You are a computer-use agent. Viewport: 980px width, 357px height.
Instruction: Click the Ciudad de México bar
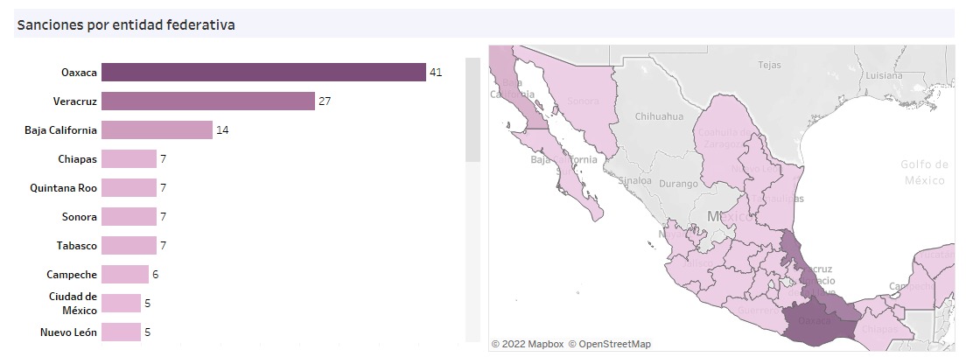[x=121, y=303]
